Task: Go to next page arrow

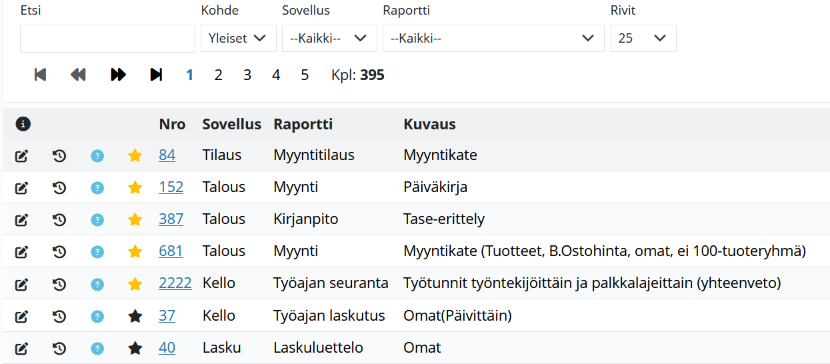Action: point(118,75)
